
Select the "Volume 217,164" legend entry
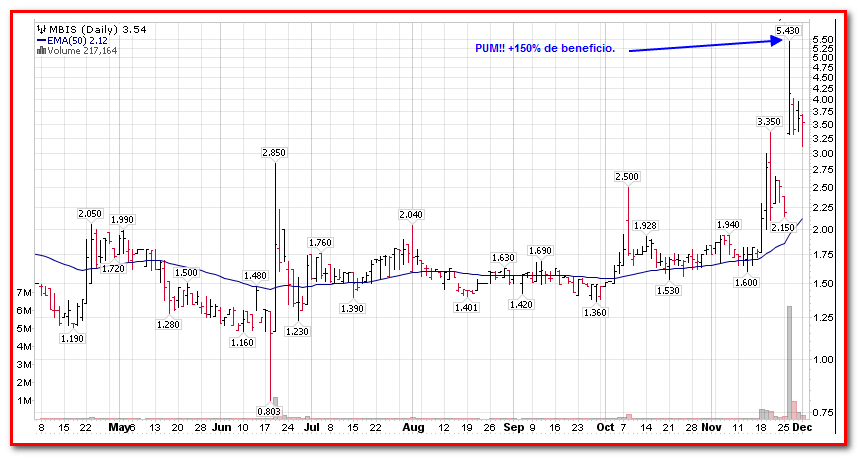[x=82, y=51]
